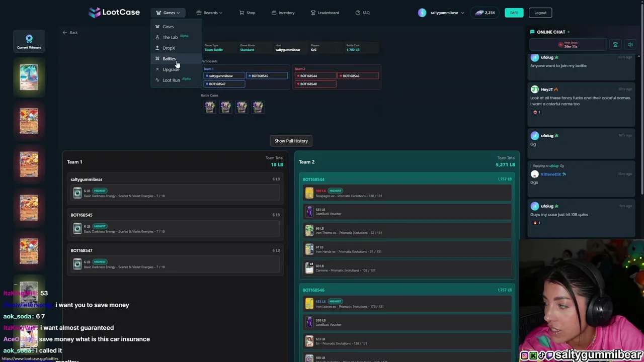Click the Eri Prismatic Evolutions card icon

309,341
